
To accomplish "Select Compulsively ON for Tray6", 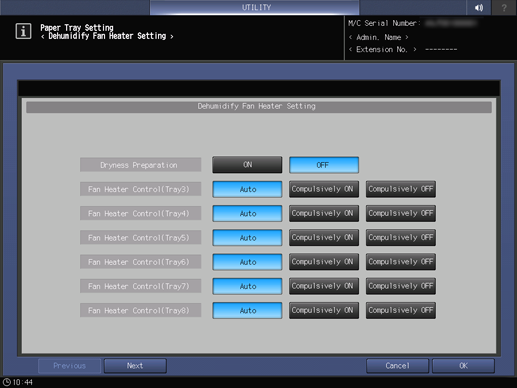I will (x=324, y=262).
